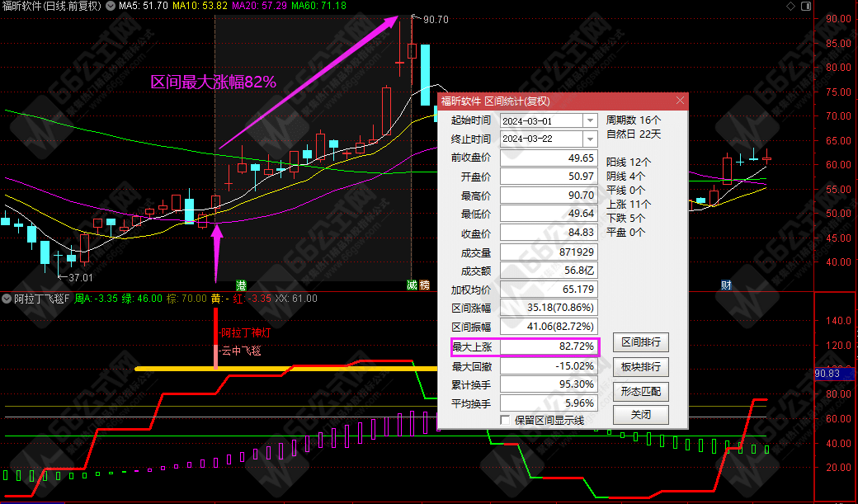Tick the 保留区间显示线 checkbox
858x504 pixels.
(505, 420)
